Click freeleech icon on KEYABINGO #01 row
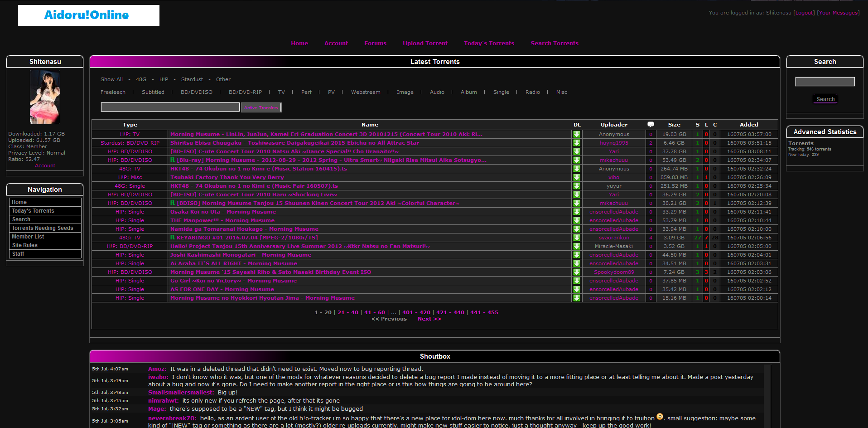 click(x=173, y=237)
